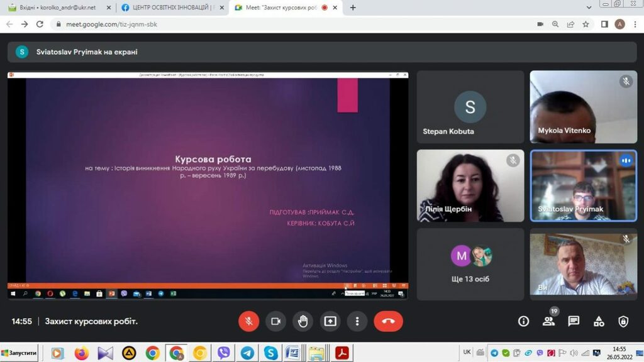
Task: Open the three-dot more options menu
Action: pyautogui.click(x=357, y=321)
